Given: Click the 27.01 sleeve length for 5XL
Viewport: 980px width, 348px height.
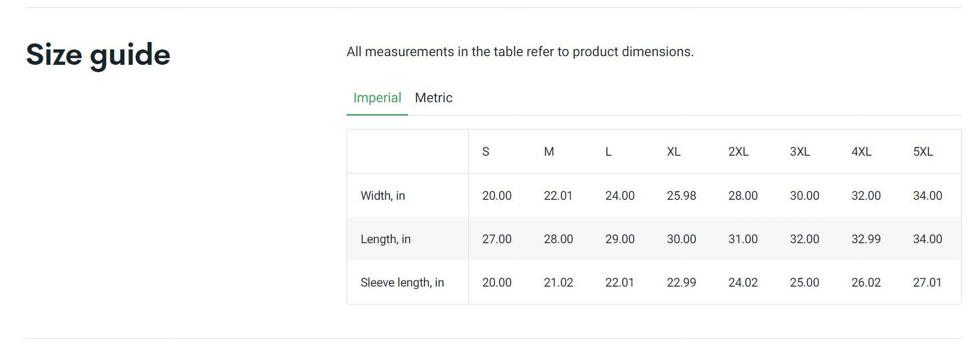Looking at the screenshot, I should (x=927, y=282).
